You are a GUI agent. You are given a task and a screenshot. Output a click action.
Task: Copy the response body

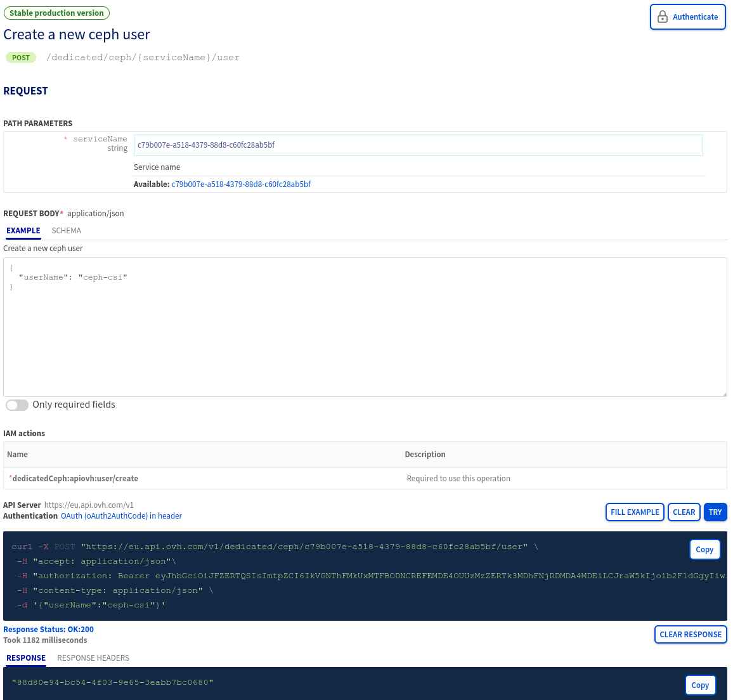(x=700, y=685)
